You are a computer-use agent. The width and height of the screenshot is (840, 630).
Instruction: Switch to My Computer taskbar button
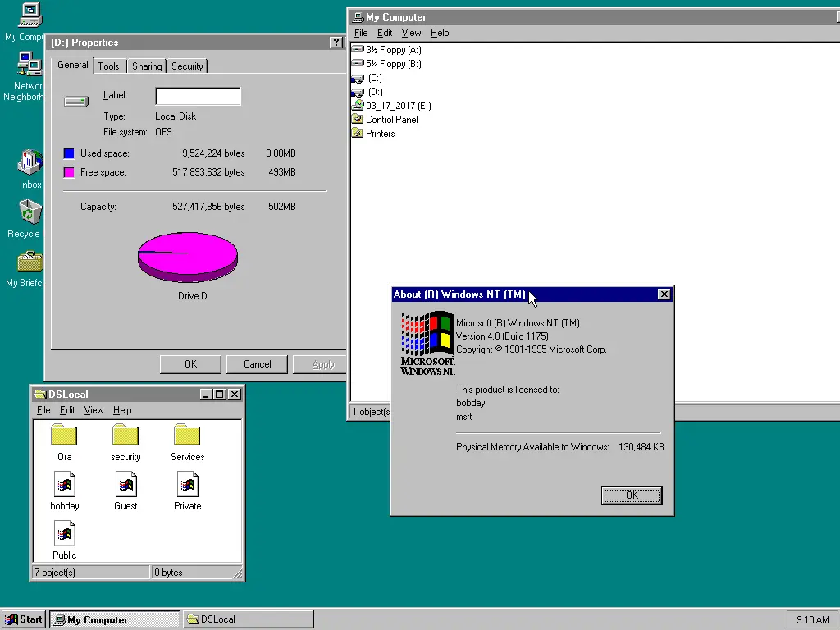[x=115, y=619]
